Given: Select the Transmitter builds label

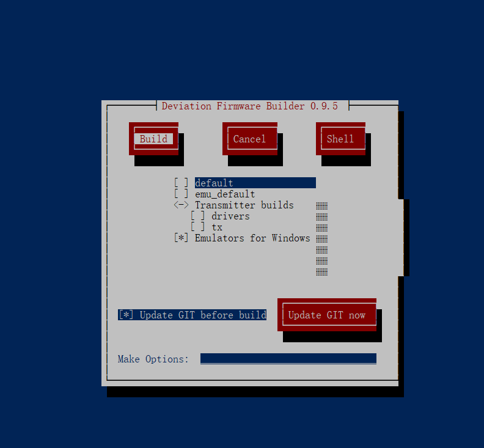Looking at the screenshot, I should click(x=244, y=205).
